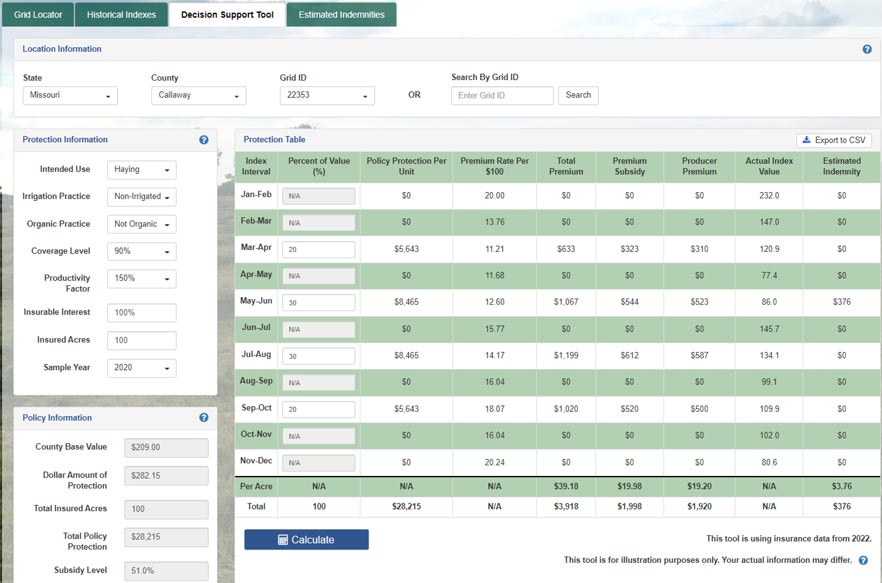Switch to the Grid Locator tab
882x583 pixels.
[x=38, y=15]
